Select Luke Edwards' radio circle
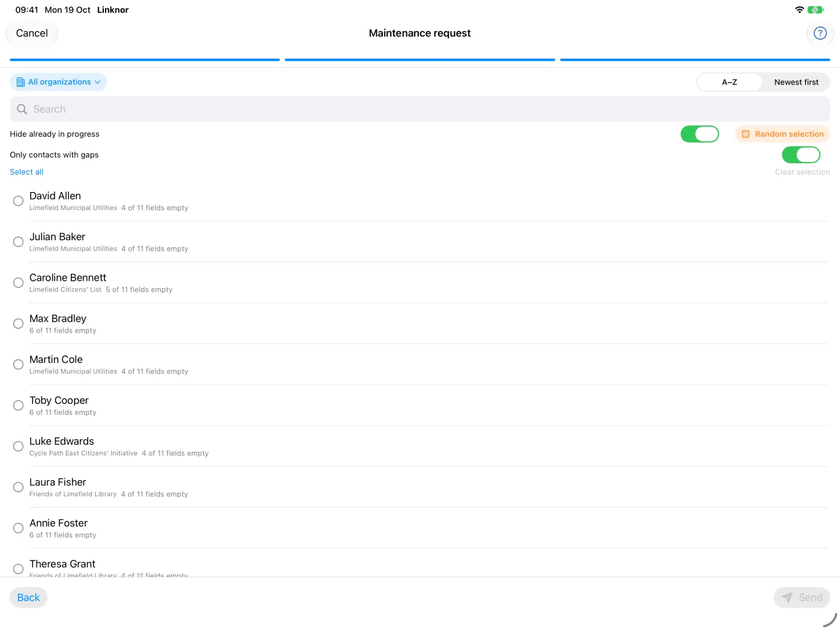The height and width of the screenshot is (630, 840). [x=19, y=446]
